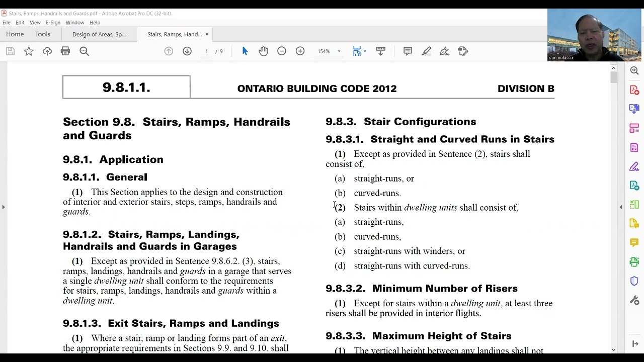Save the file using the floppy disk icon
Screen dimensions: 644x362
[10, 51]
